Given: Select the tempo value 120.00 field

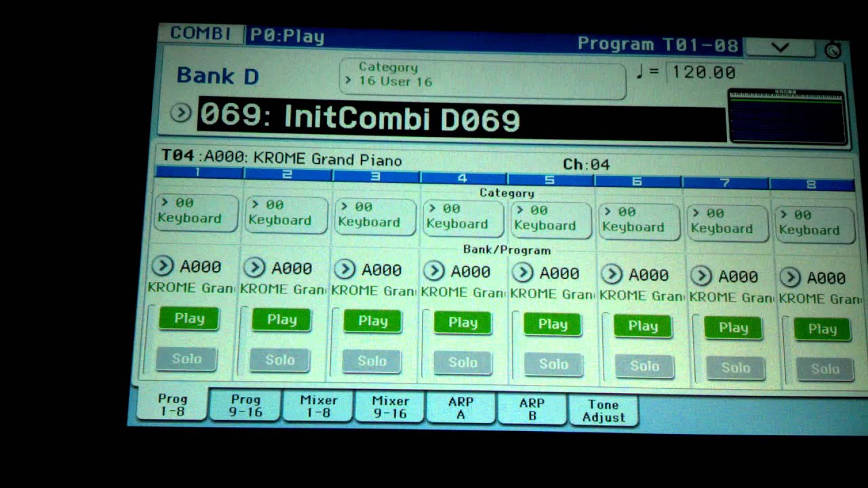Looking at the screenshot, I should point(703,71).
